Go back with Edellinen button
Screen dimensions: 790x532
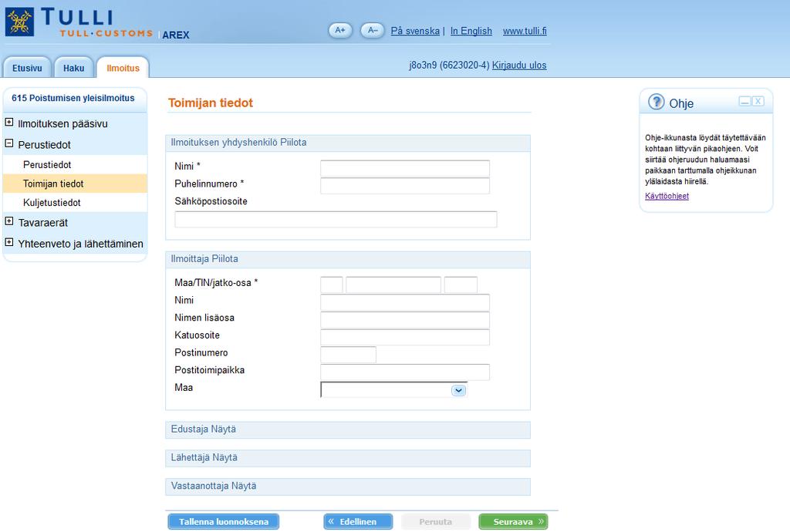(x=358, y=521)
